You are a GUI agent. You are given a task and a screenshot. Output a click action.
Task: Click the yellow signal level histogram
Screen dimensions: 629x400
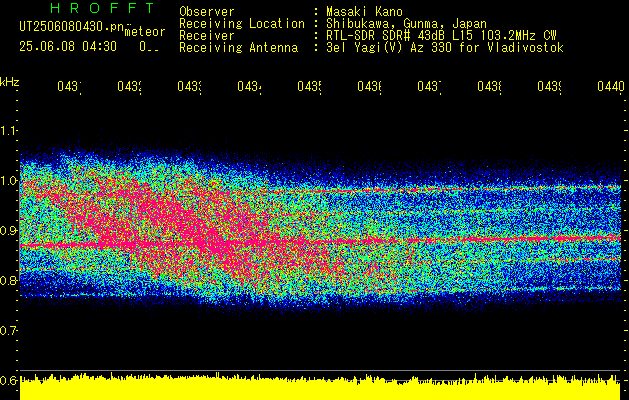[320, 387]
